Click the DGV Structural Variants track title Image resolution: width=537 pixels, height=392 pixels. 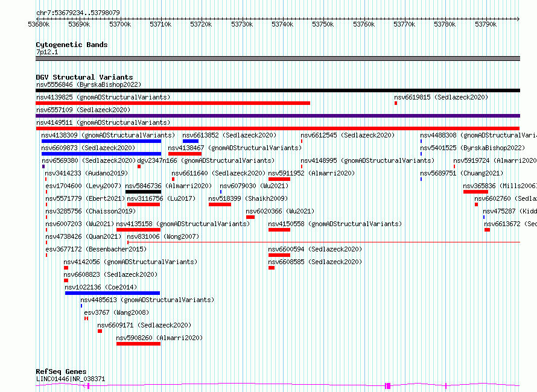pos(84,77)
